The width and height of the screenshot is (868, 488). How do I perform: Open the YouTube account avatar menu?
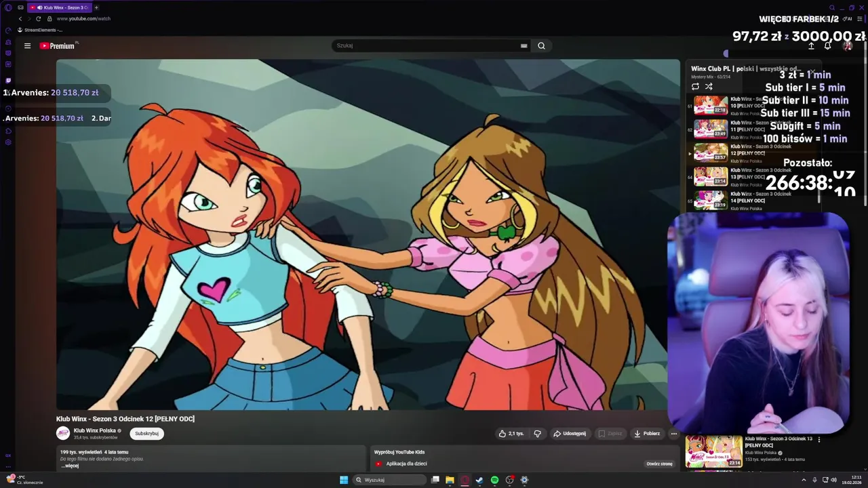[847, 46]
